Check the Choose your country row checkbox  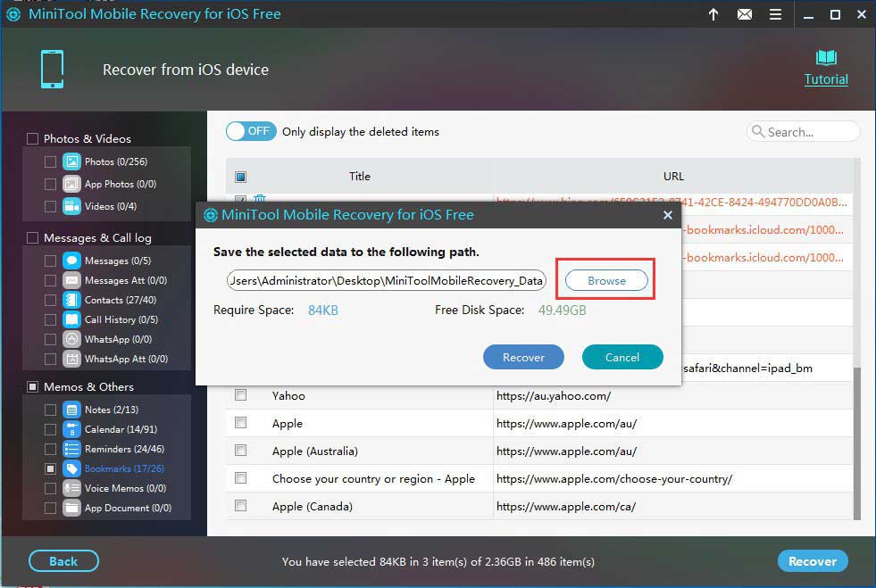click(x=241, y=478)
